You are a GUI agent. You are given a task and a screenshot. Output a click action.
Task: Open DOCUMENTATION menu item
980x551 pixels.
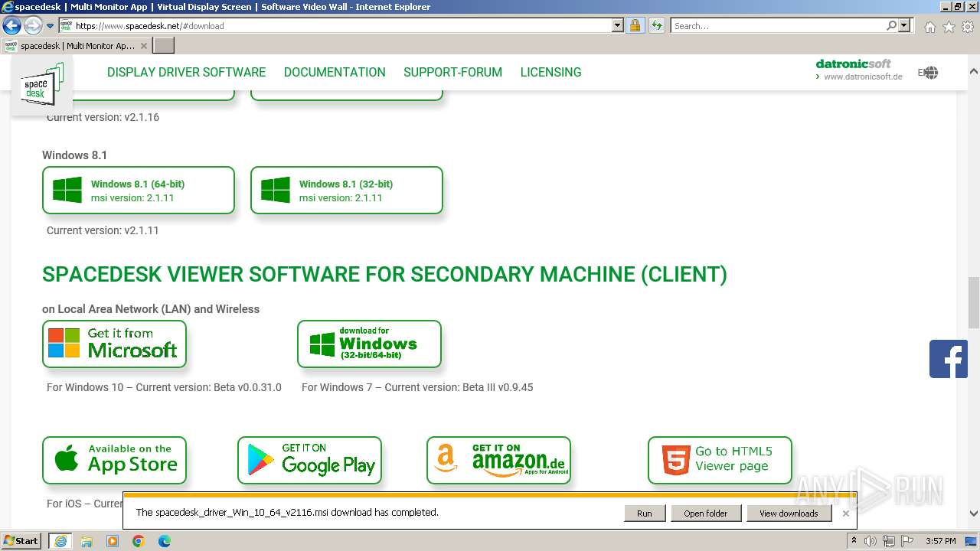tap(335, 72)
